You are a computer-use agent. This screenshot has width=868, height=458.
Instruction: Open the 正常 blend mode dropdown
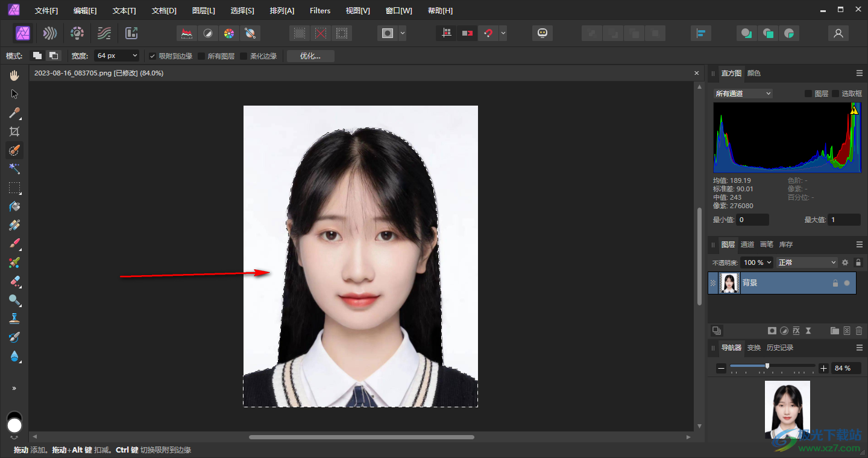coord(807,262)
